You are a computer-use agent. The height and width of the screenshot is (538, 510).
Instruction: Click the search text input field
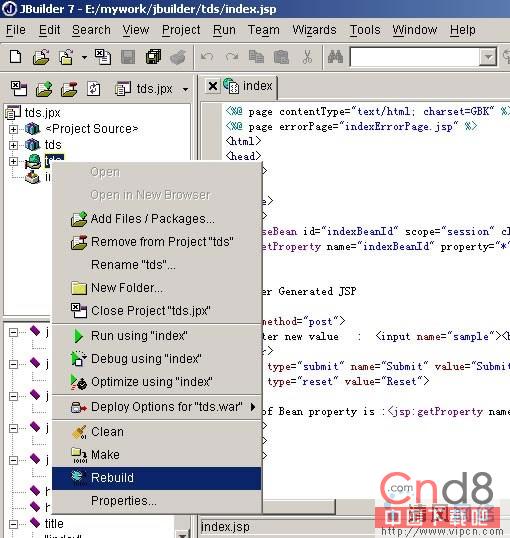coord(414,57)
